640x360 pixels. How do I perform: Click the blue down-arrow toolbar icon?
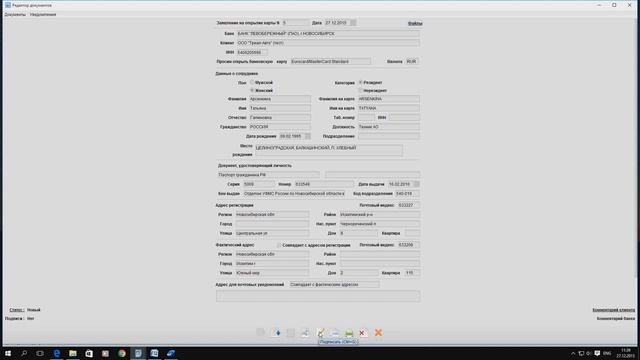pyautogui.click(x=277, y=333)
